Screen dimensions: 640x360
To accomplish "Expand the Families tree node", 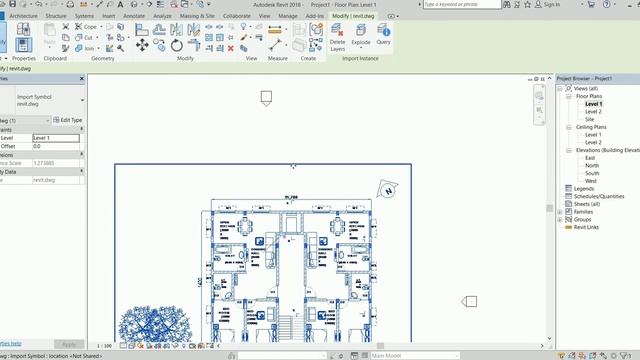I will (x=560, y=212).
